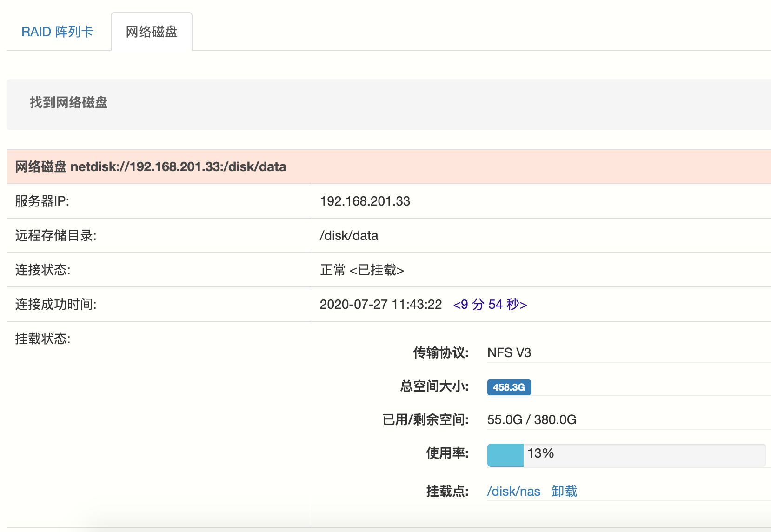Click the 卸载 unmount link
Screen dimensions: 771x532
pos(564,491)
